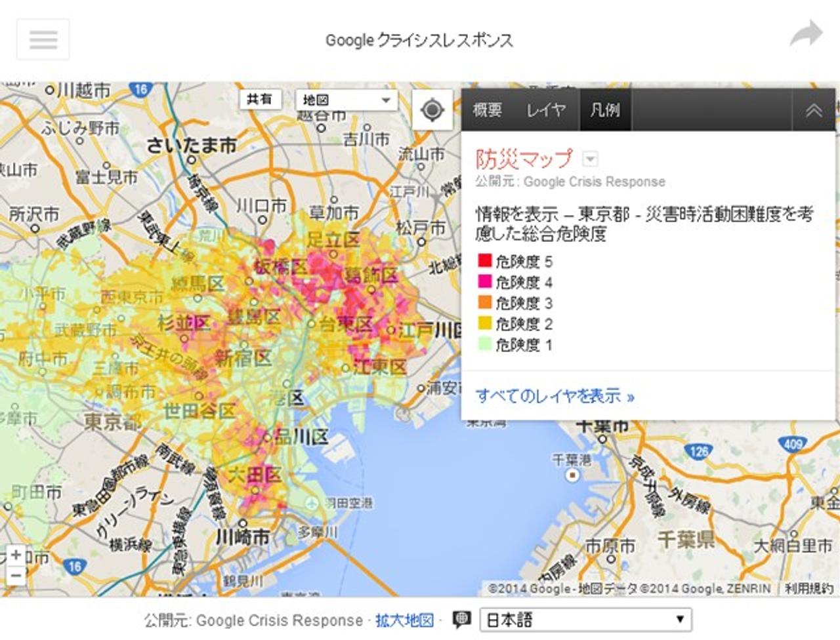The image size is (840, 640).
Task: Click the feedback speech bubble icon
Action: 462,620
